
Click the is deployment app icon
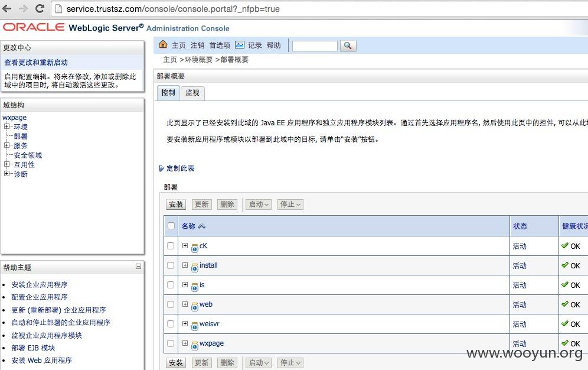[195, 287]
